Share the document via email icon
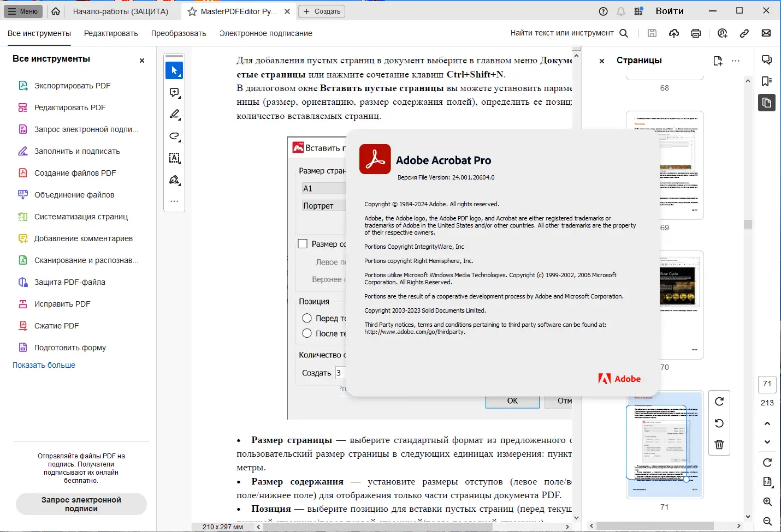The image size is (781, 532). click(x=766, y=33)
